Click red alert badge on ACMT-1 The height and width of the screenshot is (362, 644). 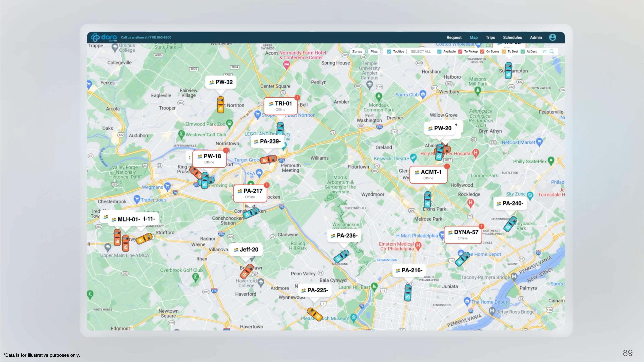(447, 166)
